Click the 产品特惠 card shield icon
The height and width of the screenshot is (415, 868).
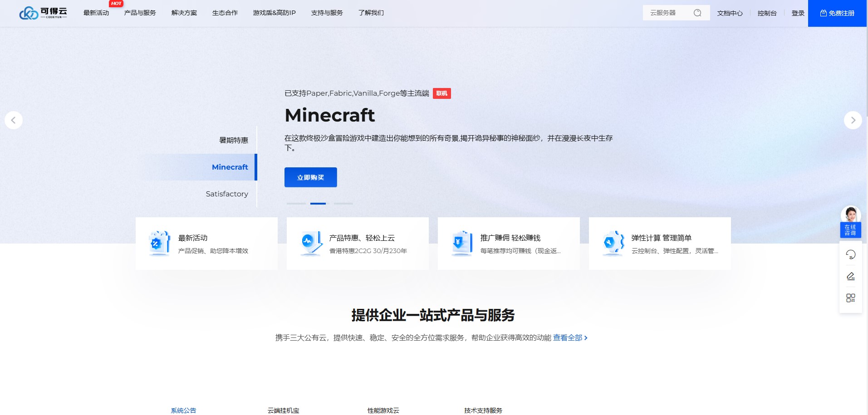pyautogui.click(x=311, y=243)
